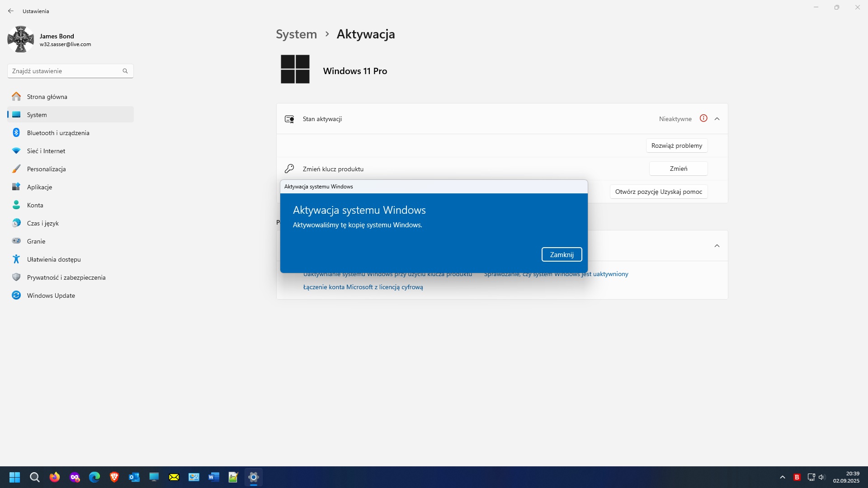Focus the 'Znajdź ustawienie' search field
This screenshot has height=488, width=868.
click(x=70, y=71)
